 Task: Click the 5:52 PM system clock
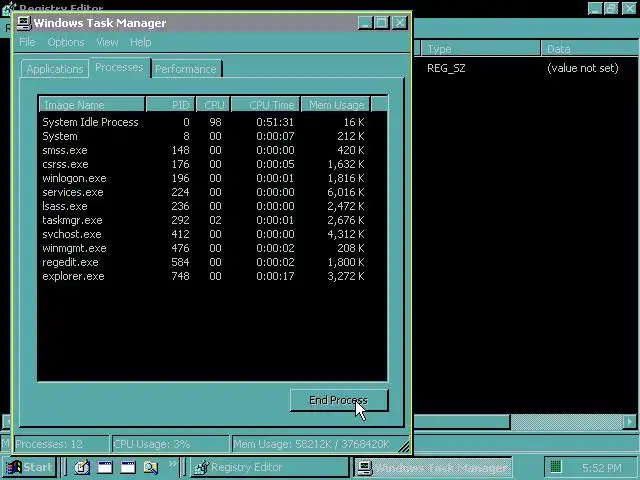click(602, 468)
